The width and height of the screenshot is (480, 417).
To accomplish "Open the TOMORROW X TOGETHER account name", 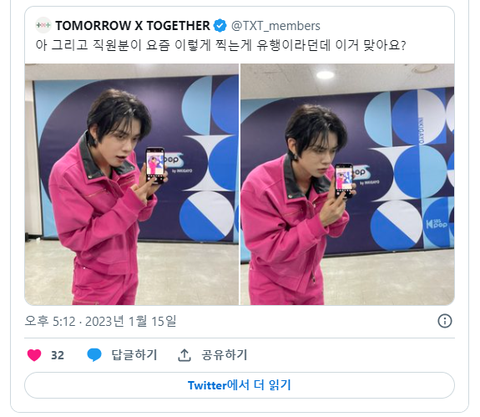I will [133, 26].
